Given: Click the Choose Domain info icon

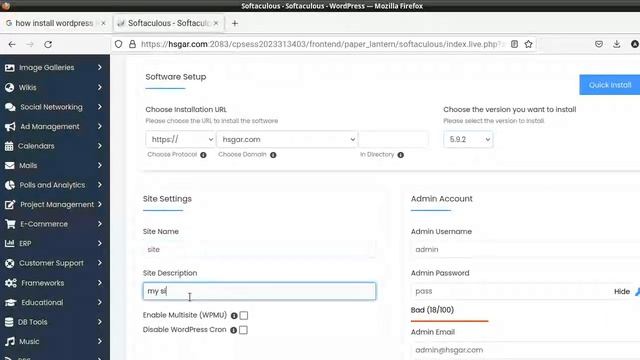Looking at the screenshot, I should [x=273, y=155].
